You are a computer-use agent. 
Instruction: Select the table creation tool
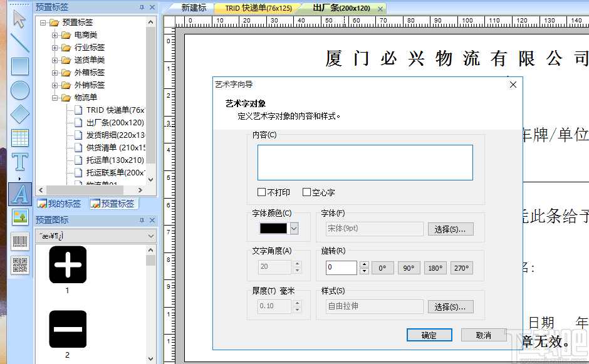pos(19,137)
